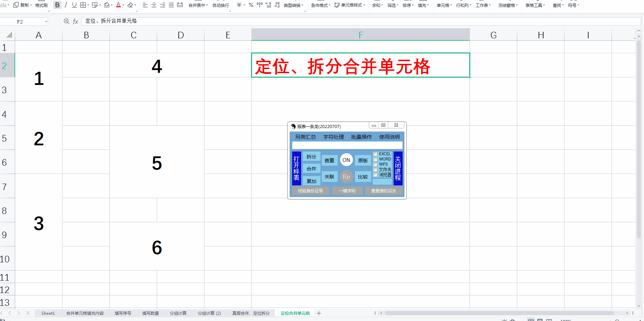644x321 pixels.
Task: Open the 批量操作 menu
Action: pyautogui.click(x=361, y=137)
